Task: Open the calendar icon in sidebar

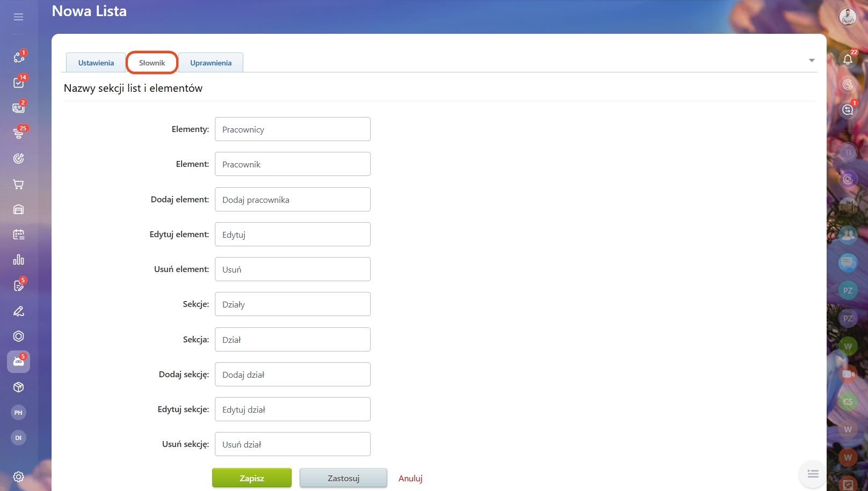Action: point(18,234)
